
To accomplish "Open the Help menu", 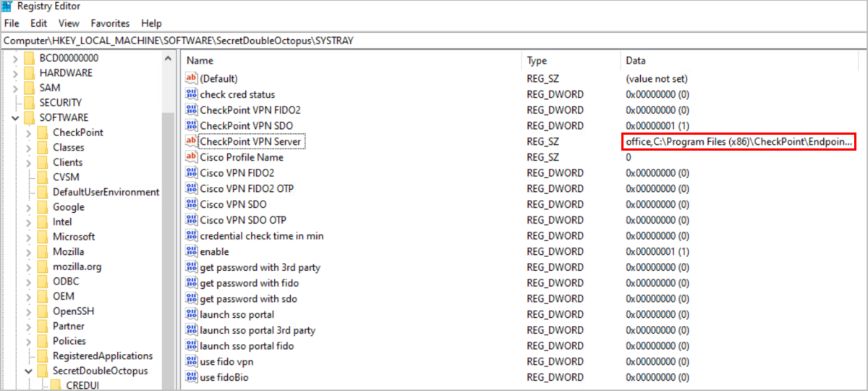I will tap(151, 23).
